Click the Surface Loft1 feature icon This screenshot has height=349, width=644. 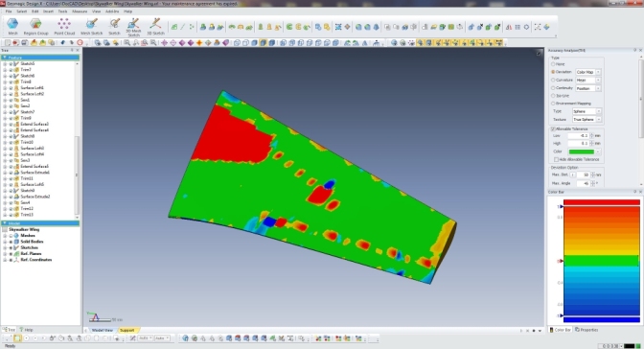[16, 87]
